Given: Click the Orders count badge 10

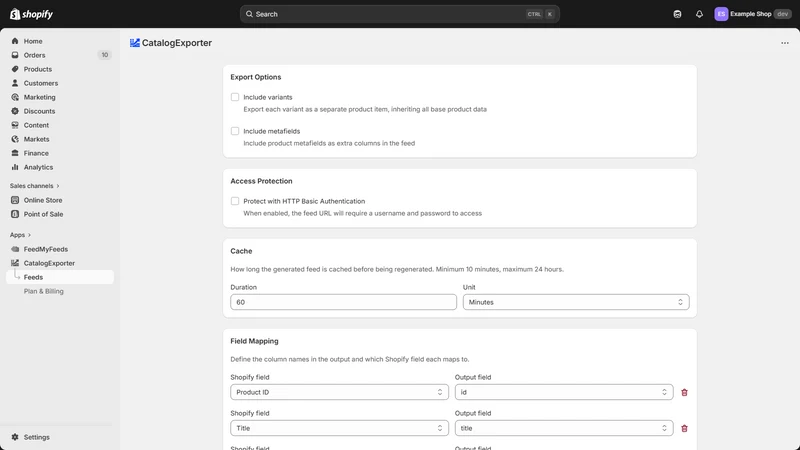Looking at the screenshot, I should coord(105,55).
